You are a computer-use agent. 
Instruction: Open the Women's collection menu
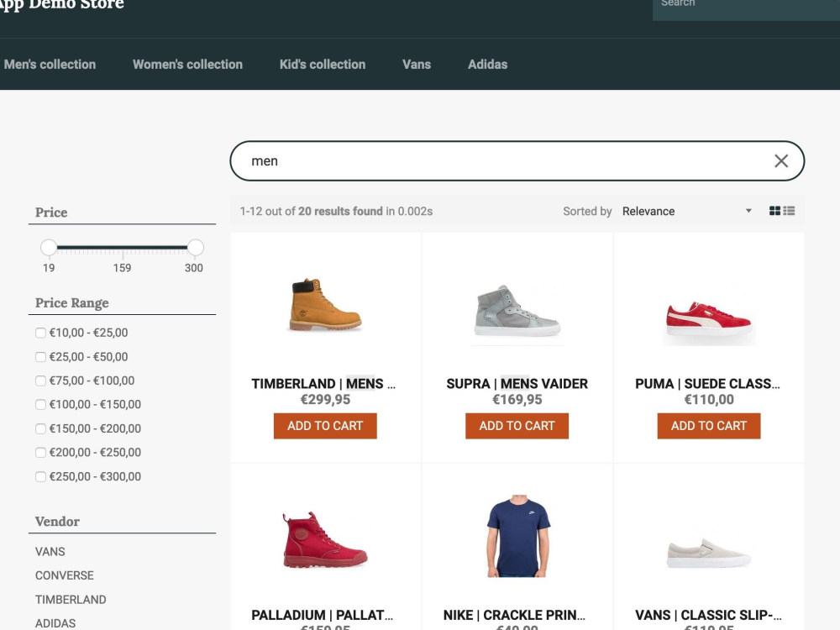[x=187, y=64]
